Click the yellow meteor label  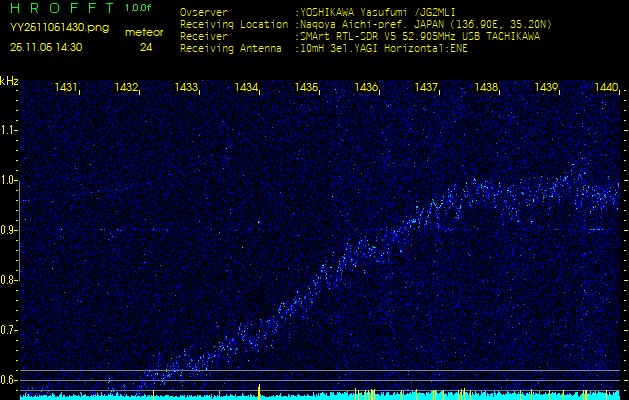[x=144, y=32]
